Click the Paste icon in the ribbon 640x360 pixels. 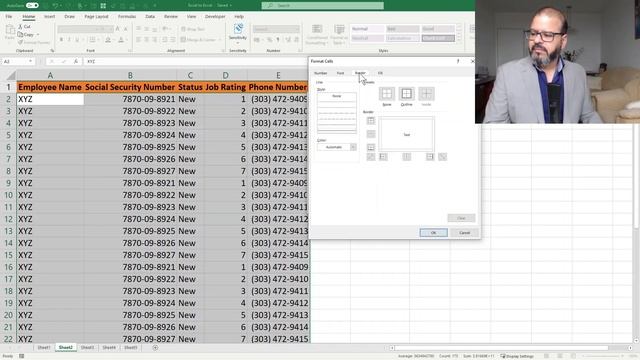click(10, 32)
